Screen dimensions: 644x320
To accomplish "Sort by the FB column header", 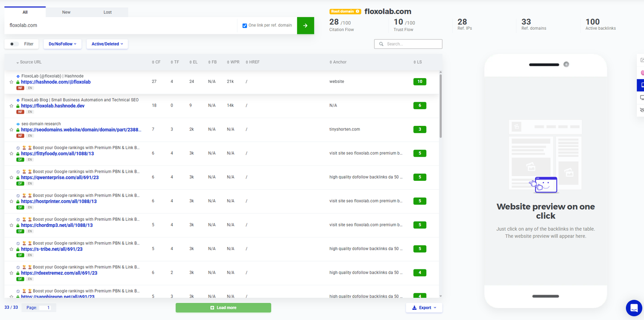I will 212,62.
